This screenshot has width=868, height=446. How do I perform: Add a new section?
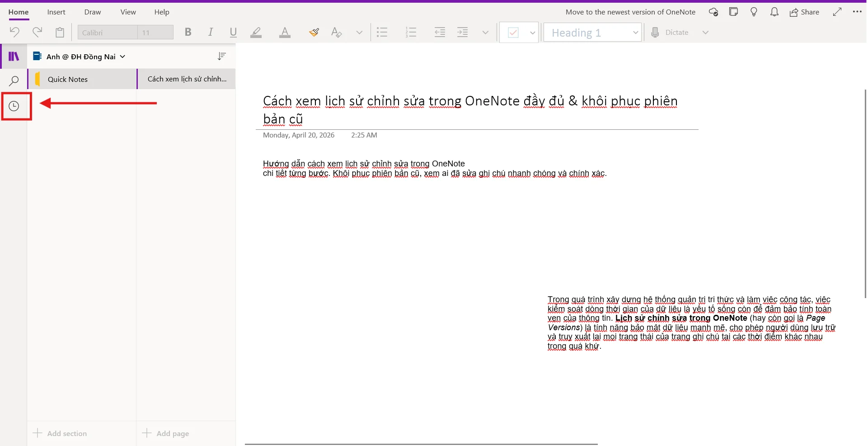click(60, 433)
